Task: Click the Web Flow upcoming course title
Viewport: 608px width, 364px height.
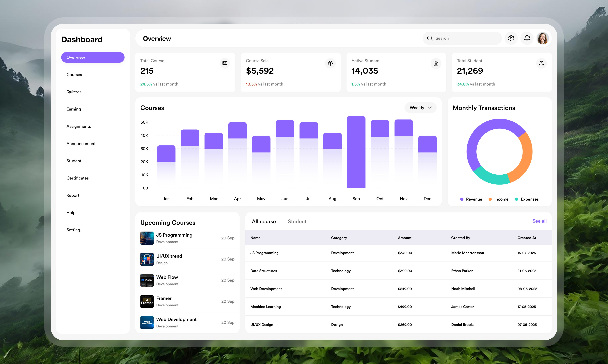Action: [x=167, y=277]
